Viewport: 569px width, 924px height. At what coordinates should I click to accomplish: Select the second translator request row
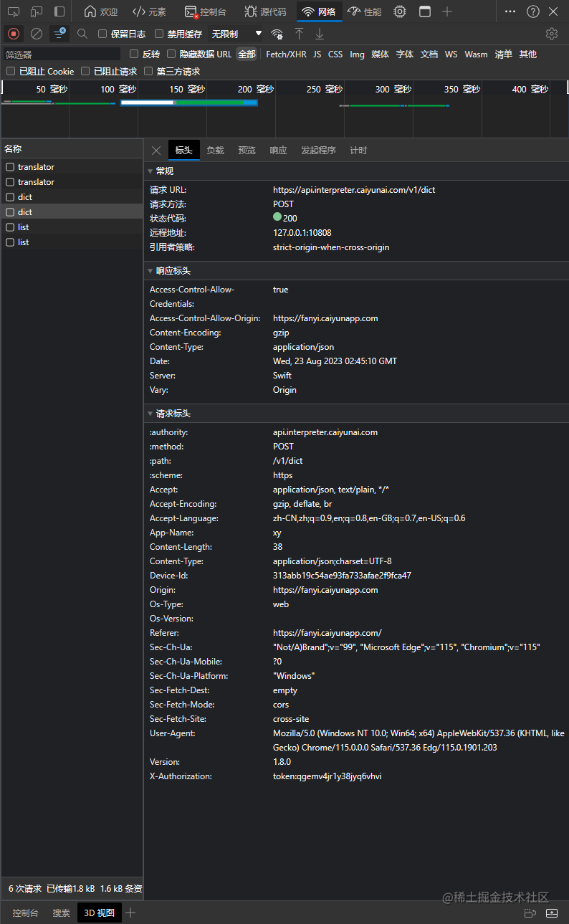72,182
